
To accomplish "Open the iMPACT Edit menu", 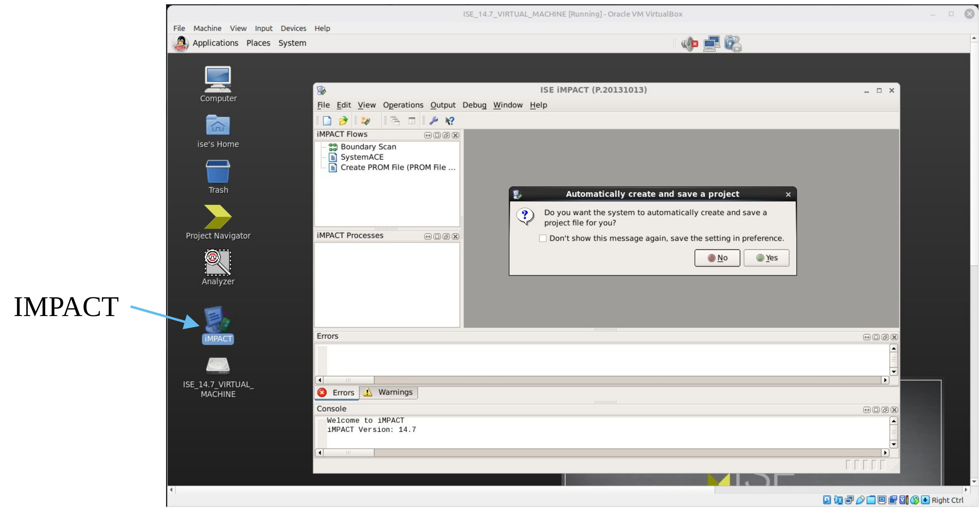I will tap(343, 105).
